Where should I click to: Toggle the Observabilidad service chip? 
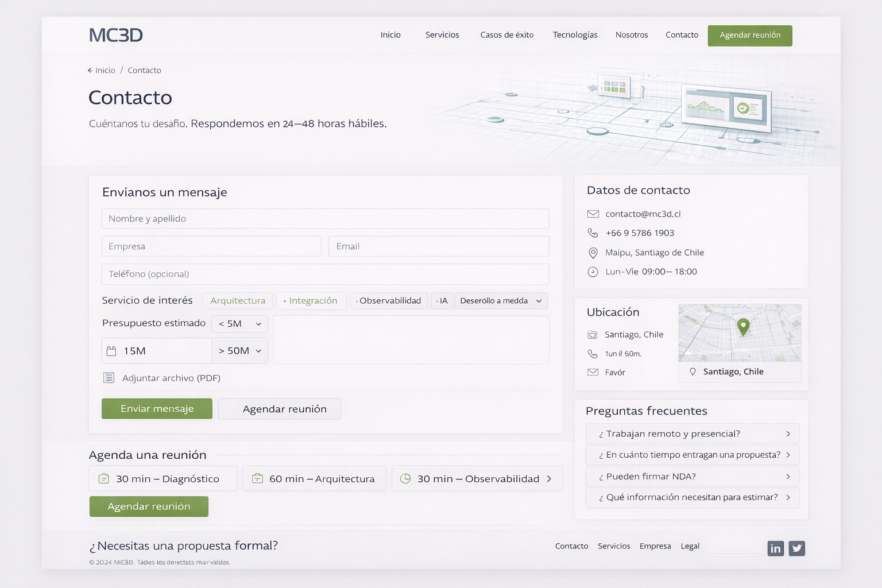pyautogui.click(x=389, y=301)
